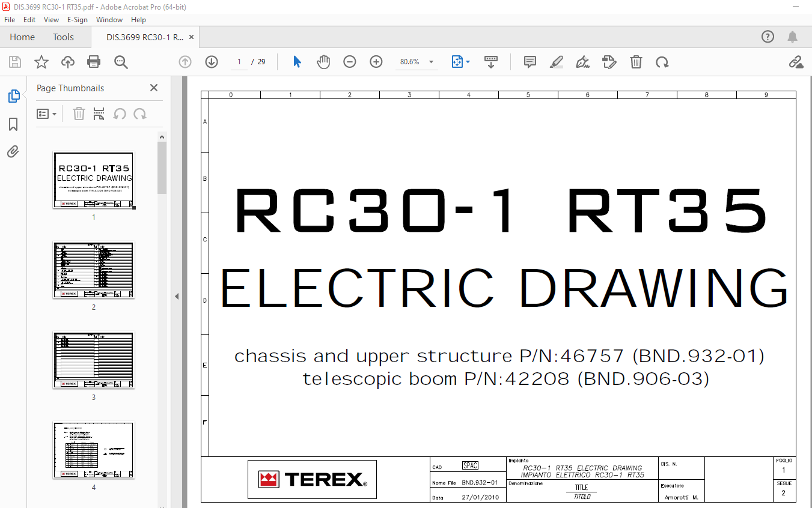Screen dimensions: 812x508
Task: Open the Attachments paperclip panel
Action: 13,151
